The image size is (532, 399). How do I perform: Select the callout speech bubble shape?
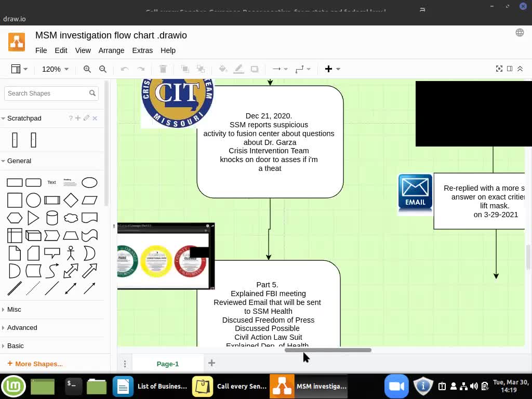52,253
